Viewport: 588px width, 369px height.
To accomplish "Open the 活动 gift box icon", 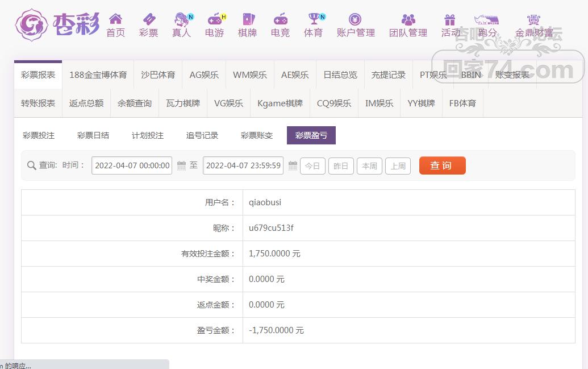I will point(450,19).
